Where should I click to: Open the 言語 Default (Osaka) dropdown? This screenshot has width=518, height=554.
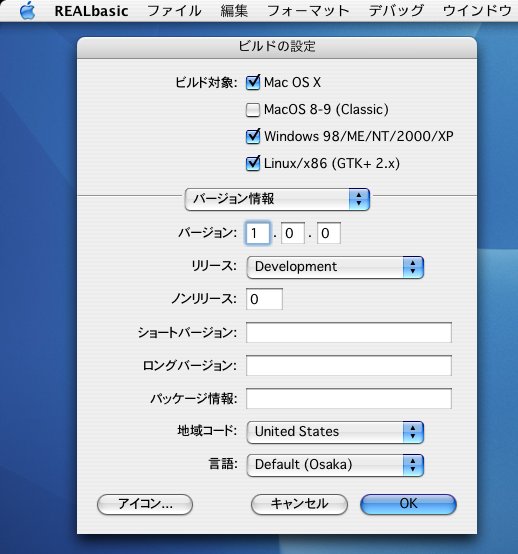point(335,465)
